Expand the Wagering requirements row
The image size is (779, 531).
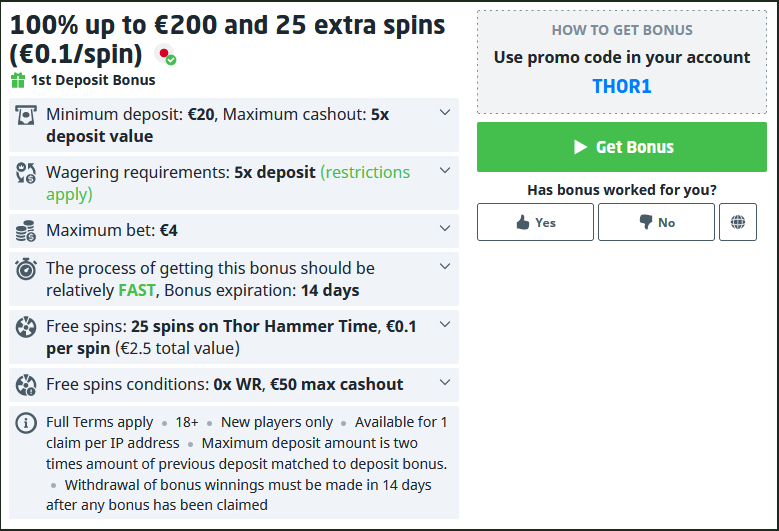tap(445, 171)
